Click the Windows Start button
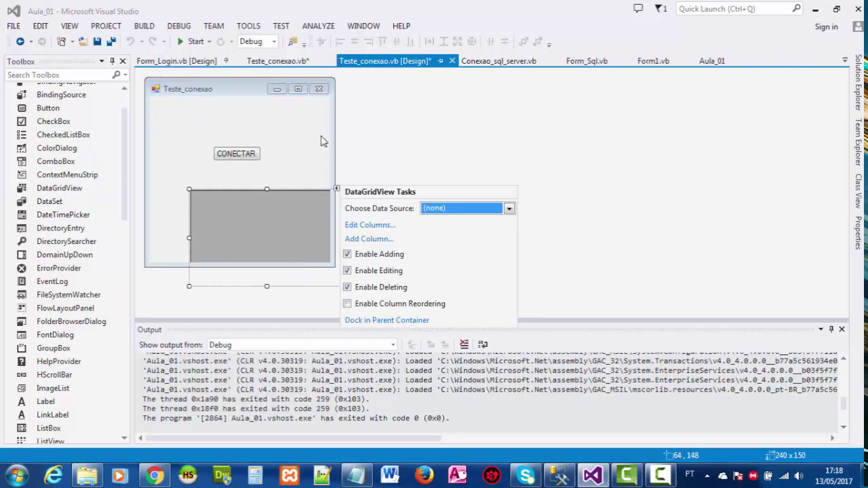Viewport: 868px width, 488px height. [17, 475]
